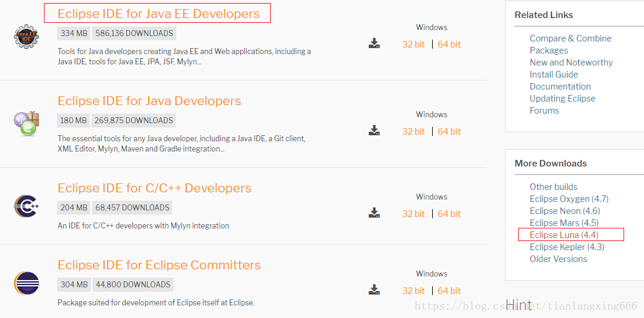Click the C/C++ package description text

click(144, 225)
